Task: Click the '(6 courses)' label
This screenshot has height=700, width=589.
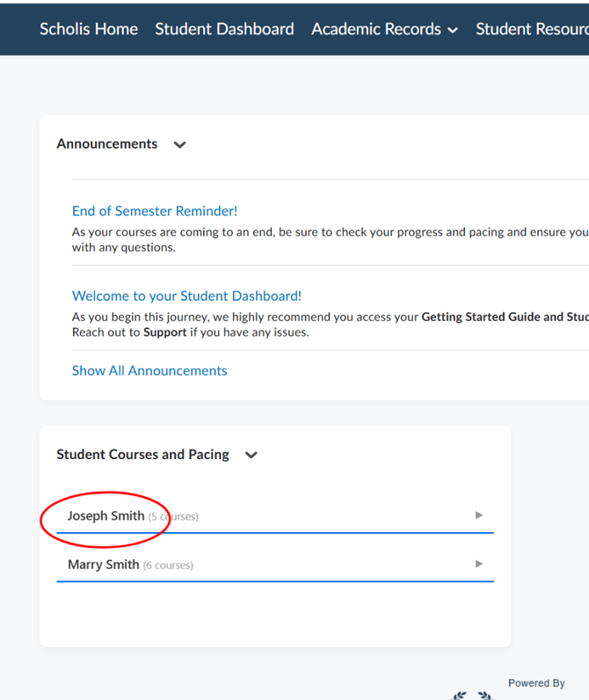Action: click(168, 565)
